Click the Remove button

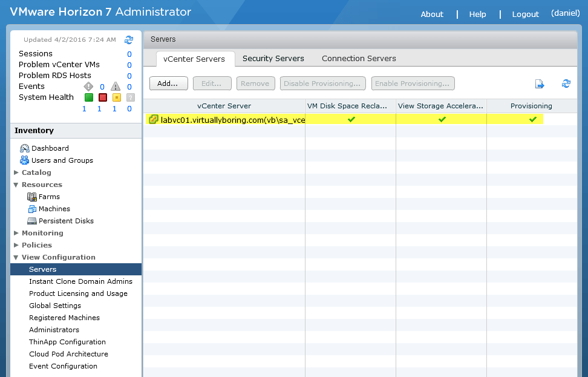256,84
